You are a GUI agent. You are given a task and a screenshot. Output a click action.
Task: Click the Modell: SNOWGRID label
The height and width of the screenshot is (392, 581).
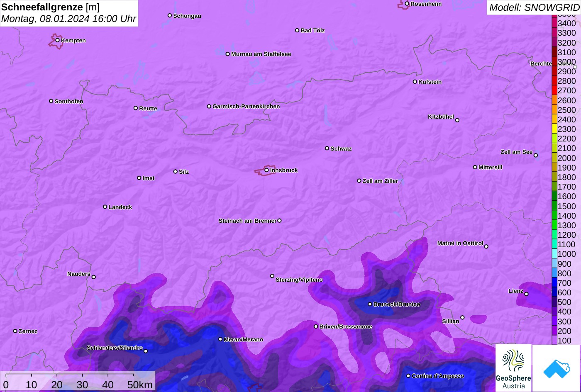tap(534, 7)
